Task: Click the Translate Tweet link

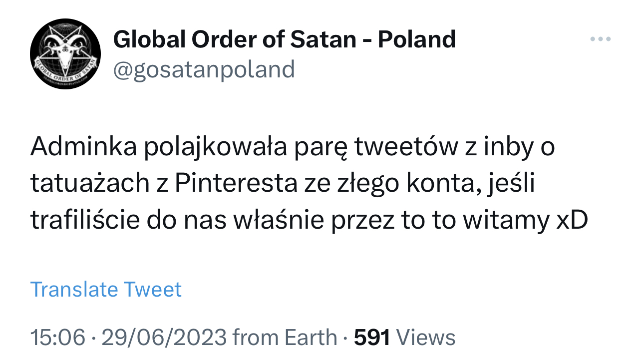Action: [106, 290]
